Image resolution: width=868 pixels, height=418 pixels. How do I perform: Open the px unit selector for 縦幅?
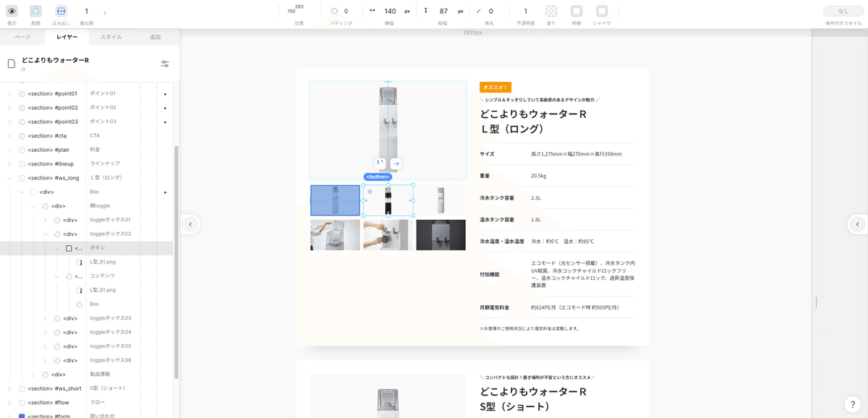[x=461, y=12]
